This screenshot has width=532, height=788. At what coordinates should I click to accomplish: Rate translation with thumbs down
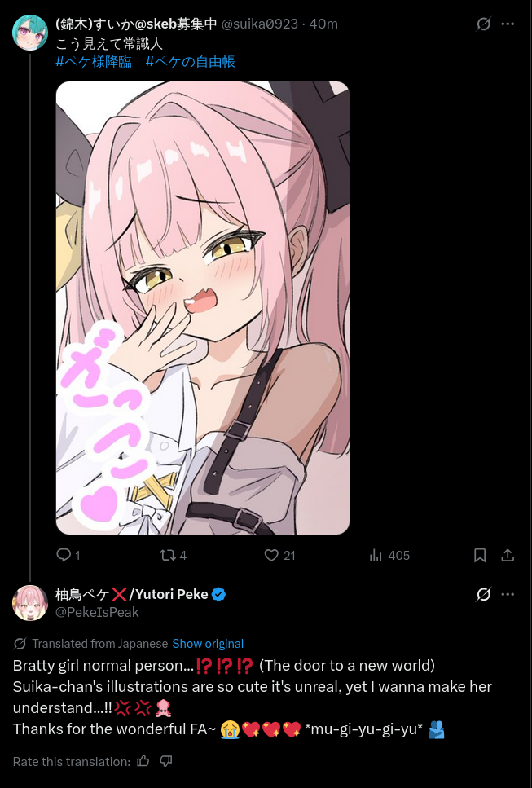166,761
